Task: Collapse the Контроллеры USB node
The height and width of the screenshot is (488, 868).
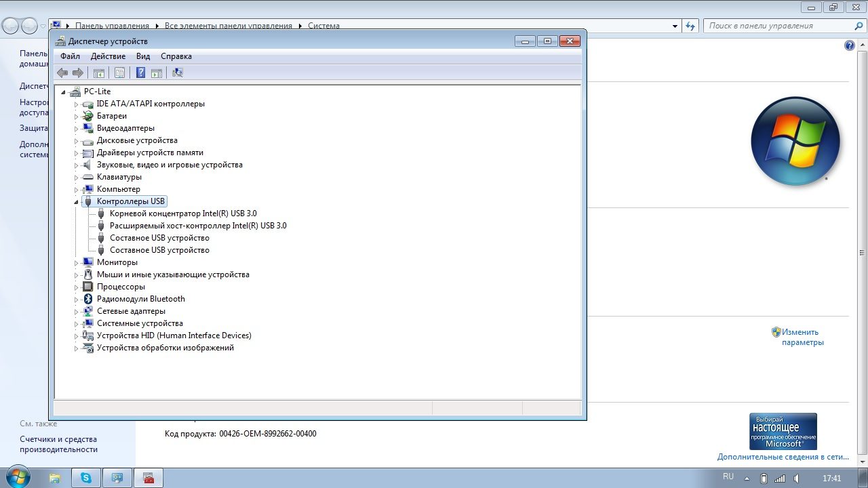Action: (76, 201)
